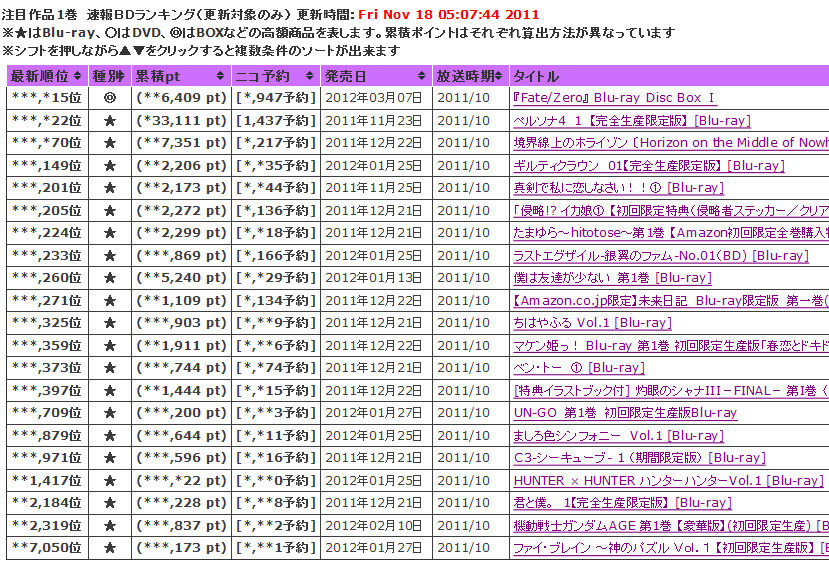Image resolution: width=829 pixels, height=569 pixels.
Task: Click the star icon in ペルソナ4 row
Action: point(110,121)
